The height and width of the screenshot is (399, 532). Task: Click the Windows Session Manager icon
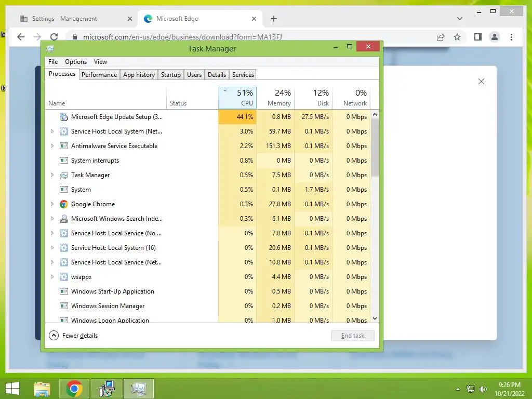click(64, 306)
